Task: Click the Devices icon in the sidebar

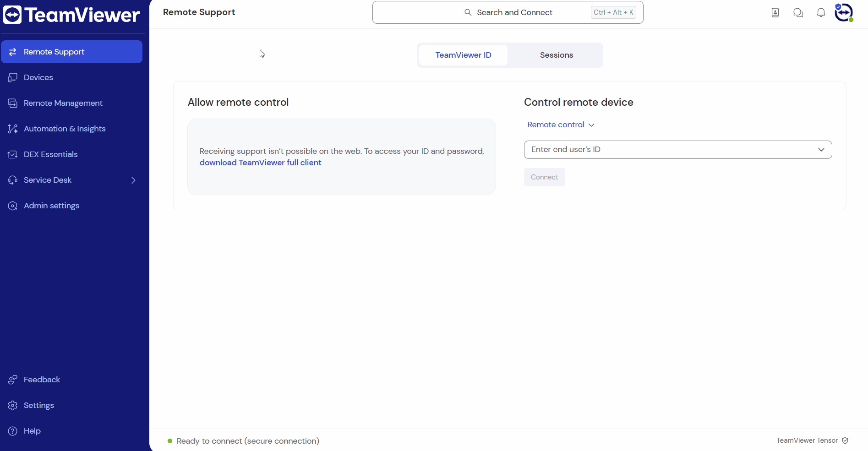Action: click(13, 78)
